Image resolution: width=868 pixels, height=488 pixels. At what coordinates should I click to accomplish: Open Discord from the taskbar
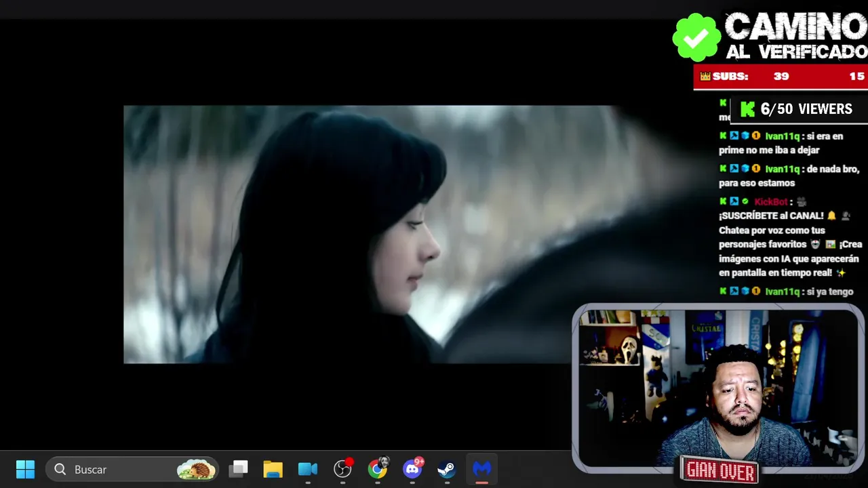pyautogui.click(x=413, y=468)
